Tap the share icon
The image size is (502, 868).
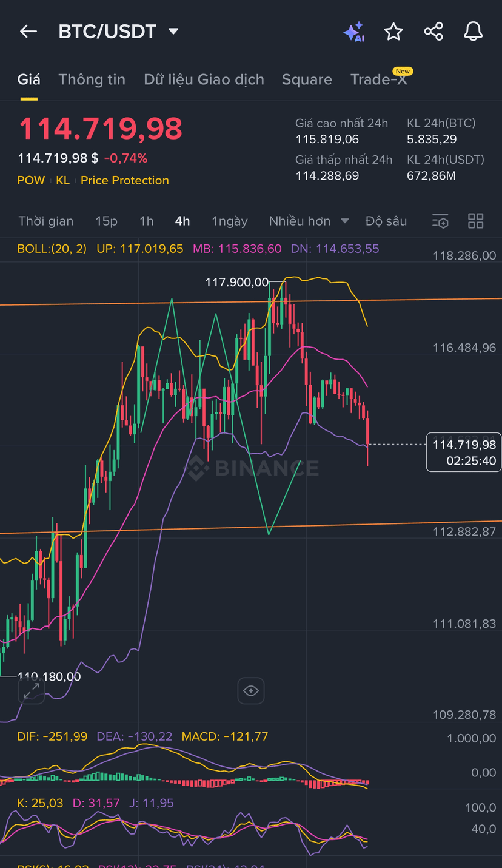coord(433,32)
